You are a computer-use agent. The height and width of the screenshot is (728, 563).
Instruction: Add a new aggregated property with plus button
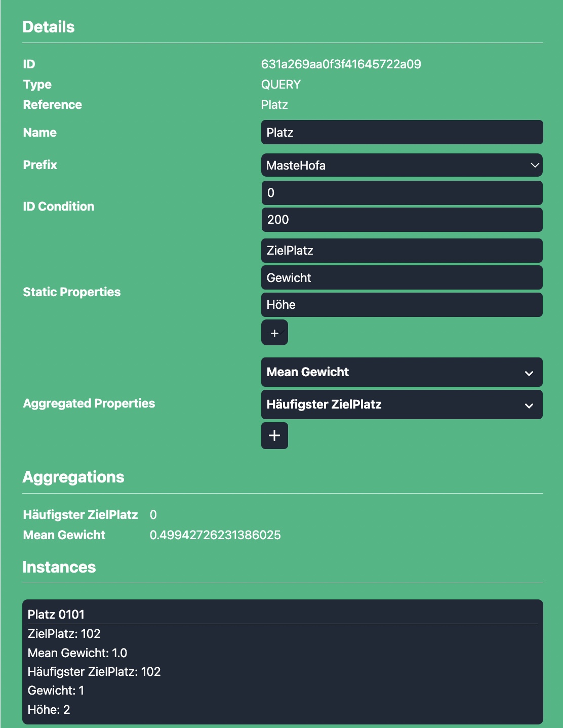(x=274, y=435)
